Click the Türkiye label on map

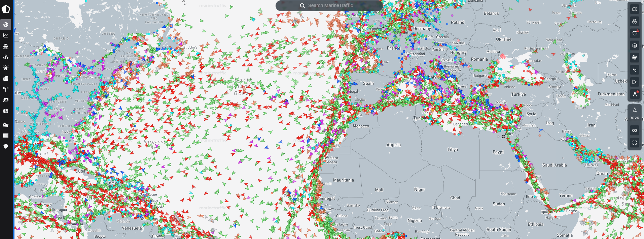click(518, 94)
